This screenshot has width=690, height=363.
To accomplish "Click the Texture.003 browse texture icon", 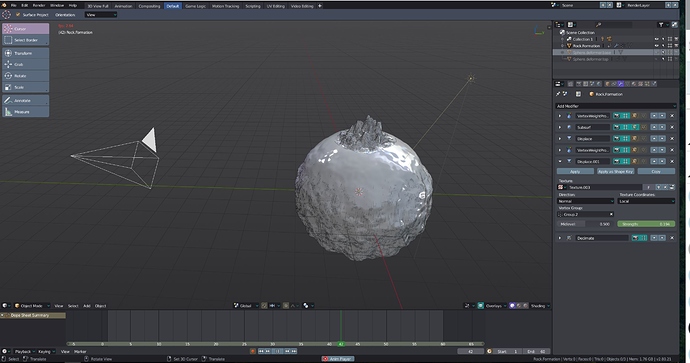I will click(561, 187).
